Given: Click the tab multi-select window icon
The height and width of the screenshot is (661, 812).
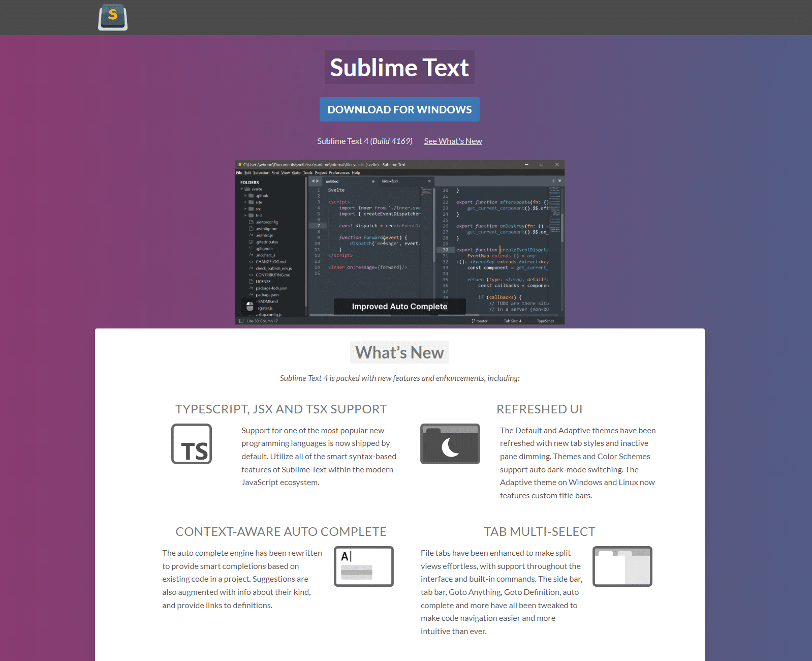Looking at the screenshot, I should point(622,566).
